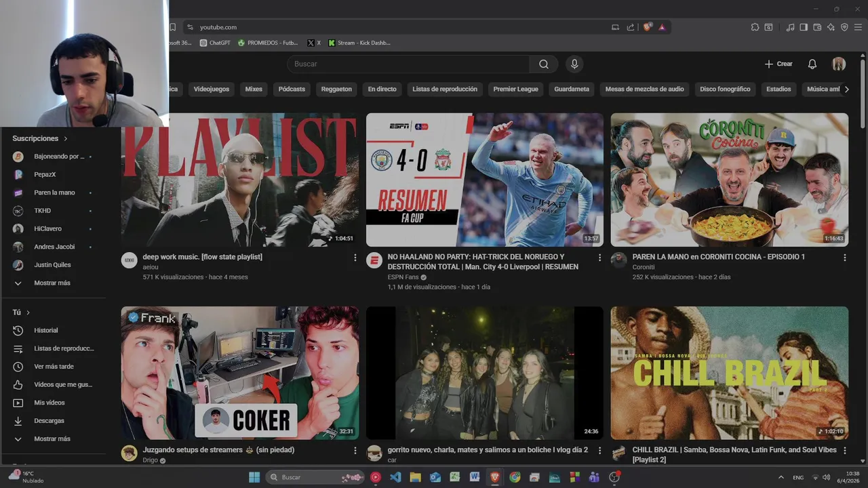
Task: Open CHILL BRAZIL playlist thumbnail
Action: [x=729, y=373]
